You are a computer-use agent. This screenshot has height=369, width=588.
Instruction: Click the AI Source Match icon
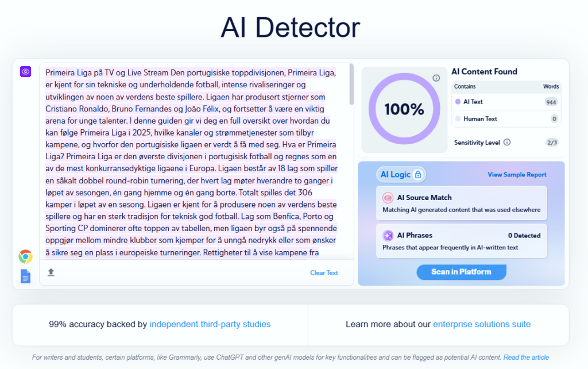pyautogui.click(x=388, y=198)
